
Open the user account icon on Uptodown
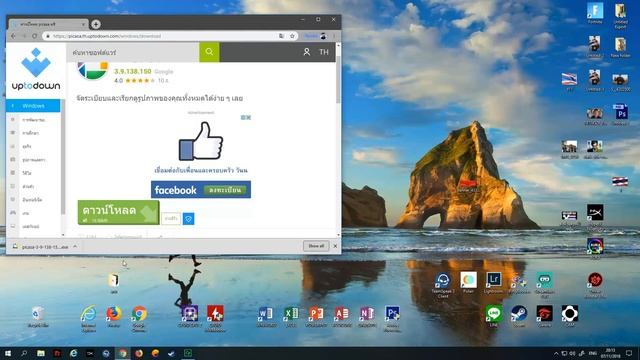[x=307, y=52]
